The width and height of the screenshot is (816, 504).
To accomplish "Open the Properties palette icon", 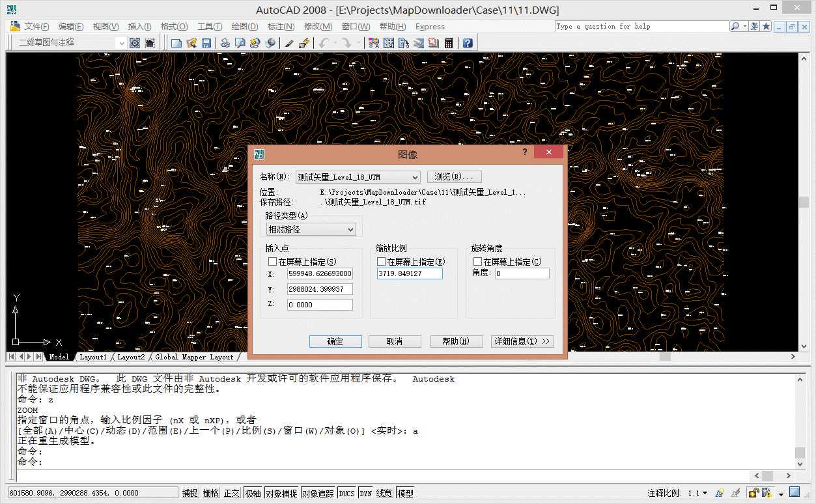I will 374,43.
